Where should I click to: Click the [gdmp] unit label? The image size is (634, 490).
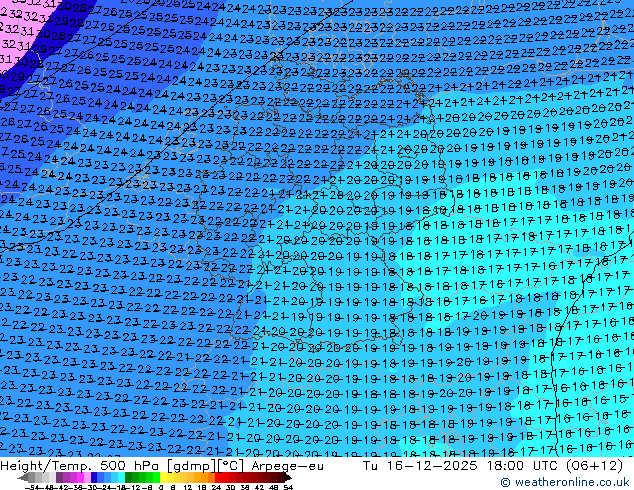click(193, 466)
